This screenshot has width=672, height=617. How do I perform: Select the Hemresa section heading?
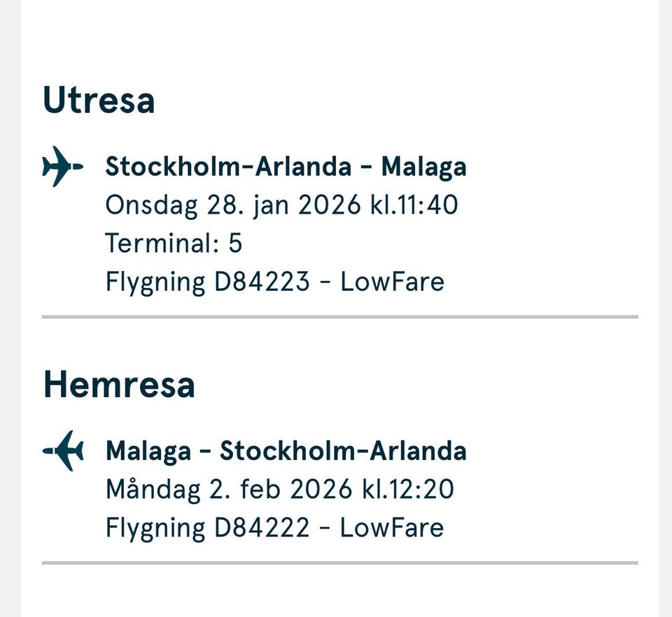(119, 384)
